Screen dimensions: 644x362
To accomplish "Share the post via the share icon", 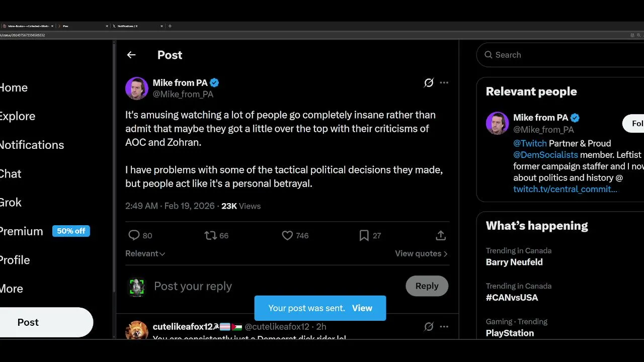I will click(441, 235).
